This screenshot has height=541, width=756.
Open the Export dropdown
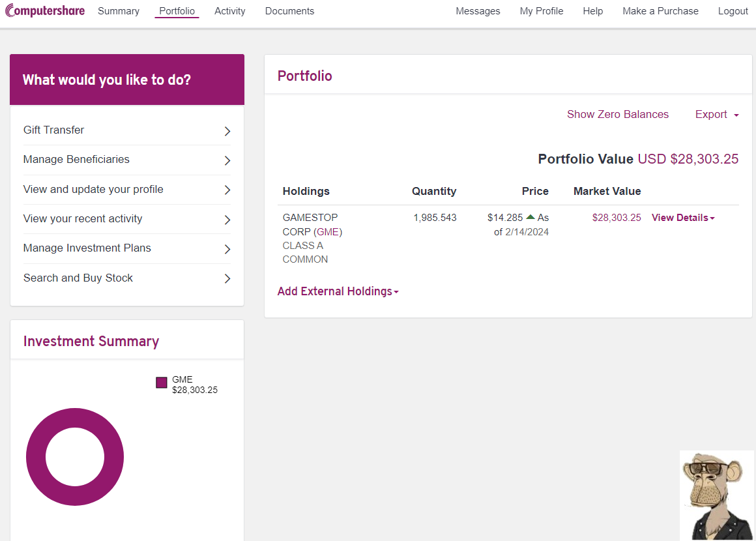click(x=716, y=115)
